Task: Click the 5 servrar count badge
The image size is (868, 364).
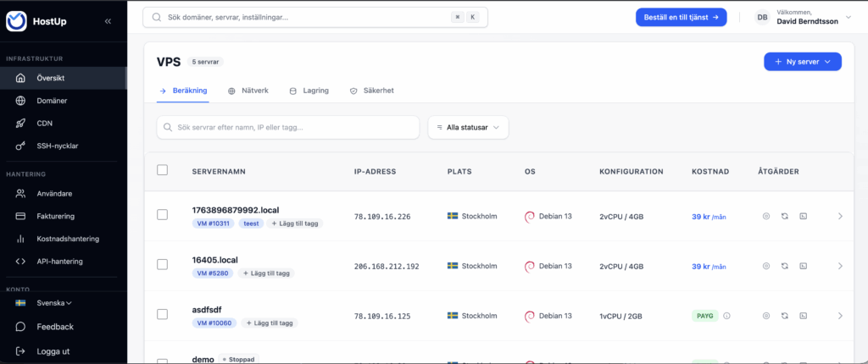Action: pos(205,62)
